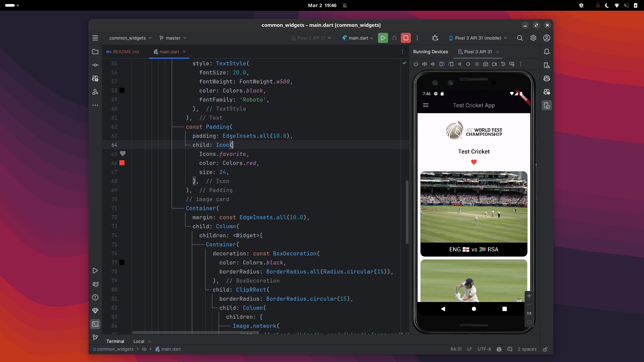
Task: Start emulator screen recording
Action: (494, 64)
